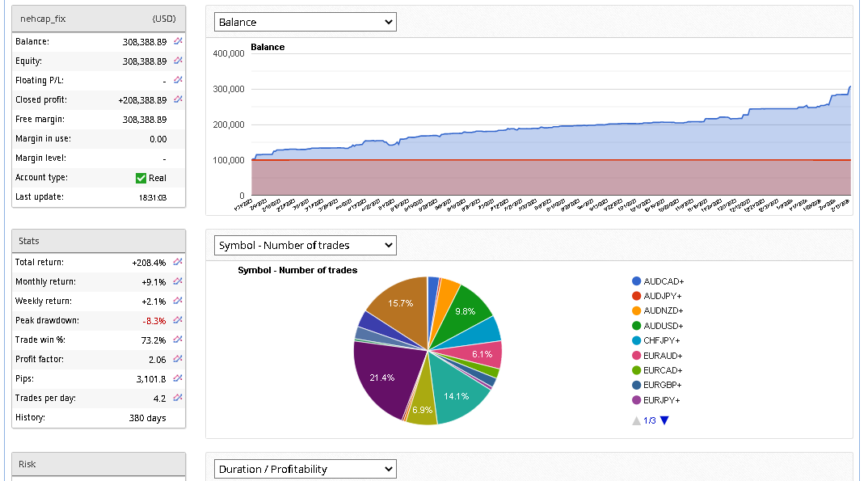
Task: Click the green Real account checkmark
Action: [x=141, y=178]
